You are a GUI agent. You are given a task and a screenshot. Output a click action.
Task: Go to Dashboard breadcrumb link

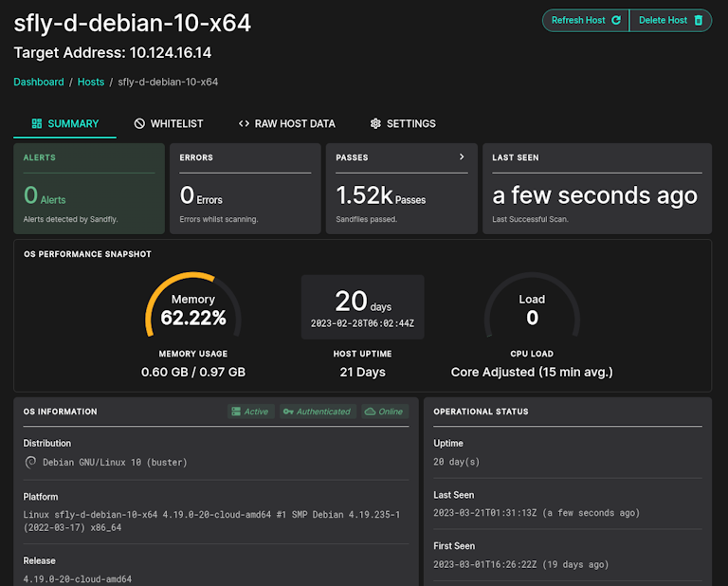pos(39,82)
